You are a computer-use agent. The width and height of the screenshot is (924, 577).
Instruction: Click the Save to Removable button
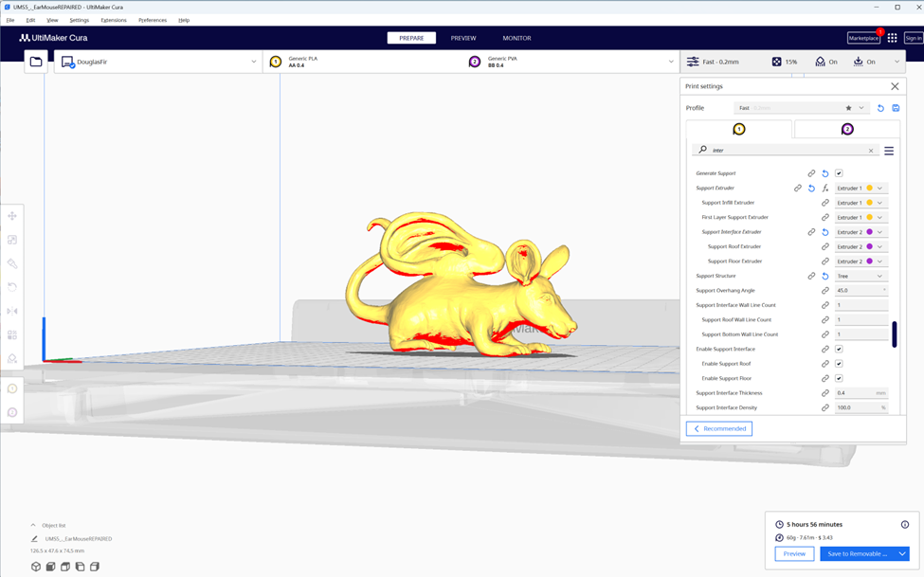coord(857,554)
